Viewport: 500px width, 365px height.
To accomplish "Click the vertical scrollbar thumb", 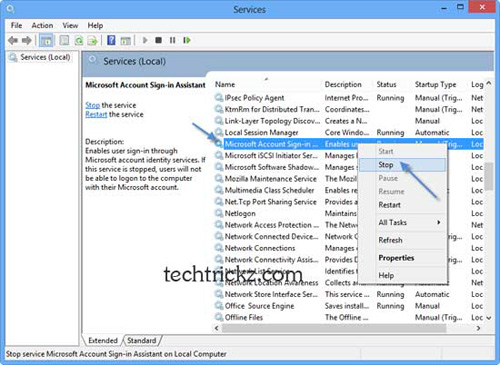I will (489, 176).
